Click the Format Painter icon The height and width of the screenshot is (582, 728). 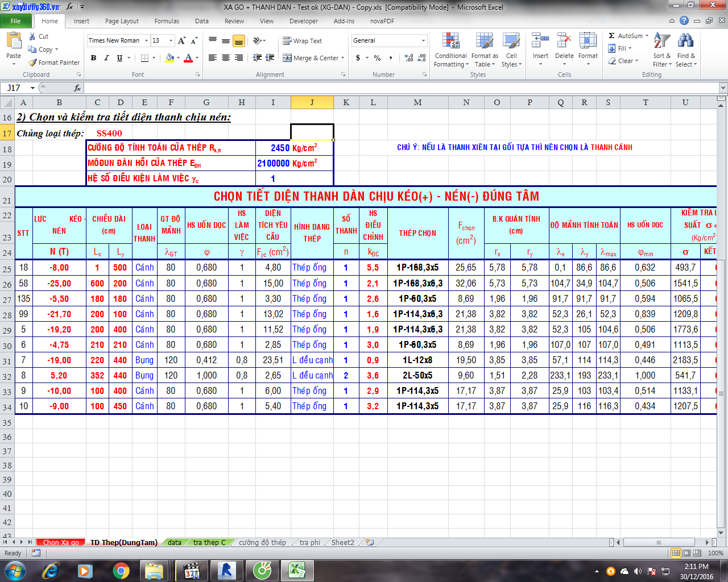tap(33, 63)
